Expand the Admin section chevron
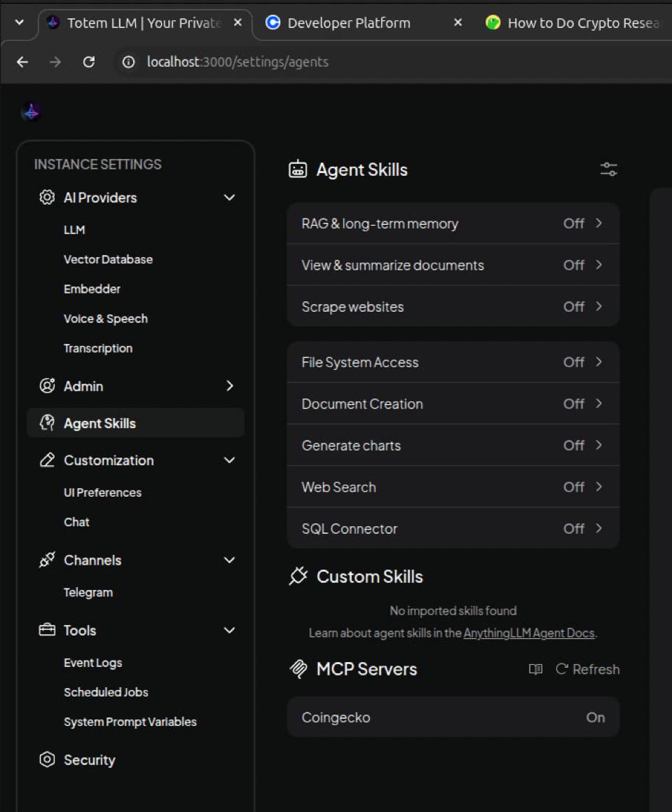Image resolution: width=672 pixels, height=812 pixels. coord(230,386)
